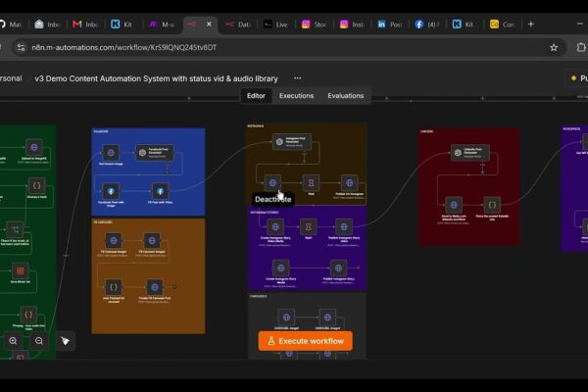Select the Publish Instagram Story video node
The width and height of the screenshot is (588, 392).
[344, 227]
